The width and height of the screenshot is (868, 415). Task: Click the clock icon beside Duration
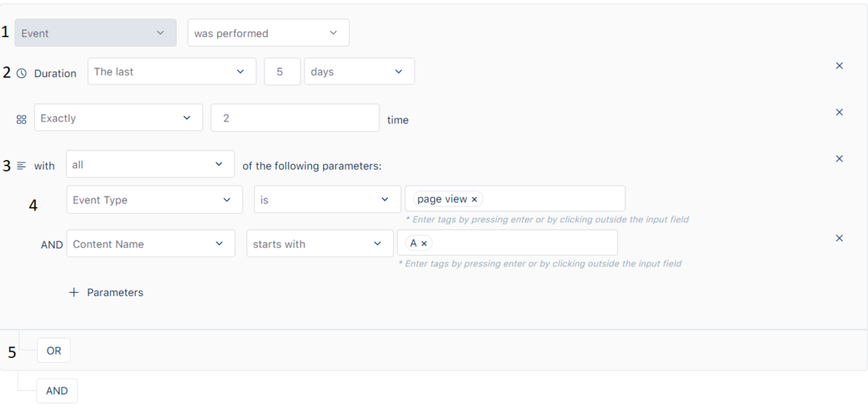[x=22, y=73]
